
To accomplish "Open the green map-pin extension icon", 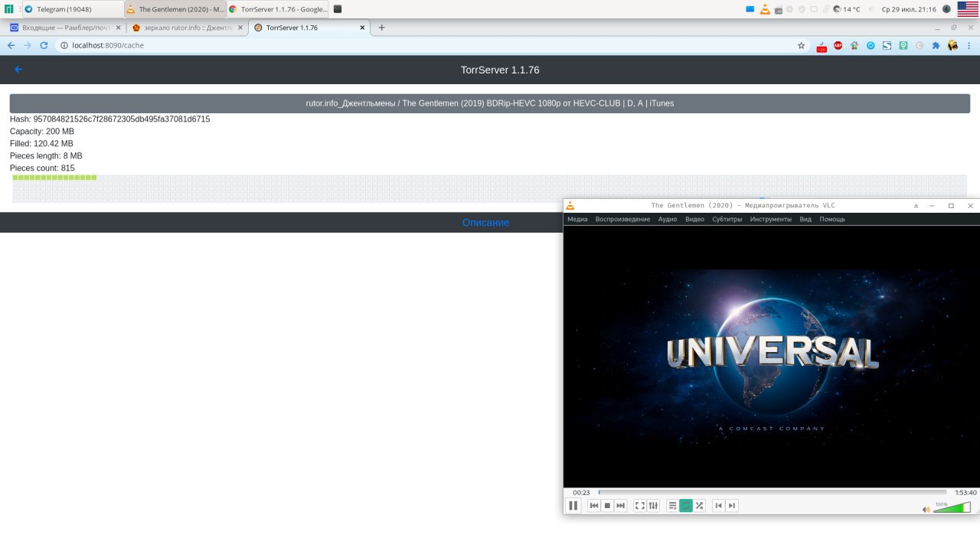I will pyautogui.click(x=903, y=45).
